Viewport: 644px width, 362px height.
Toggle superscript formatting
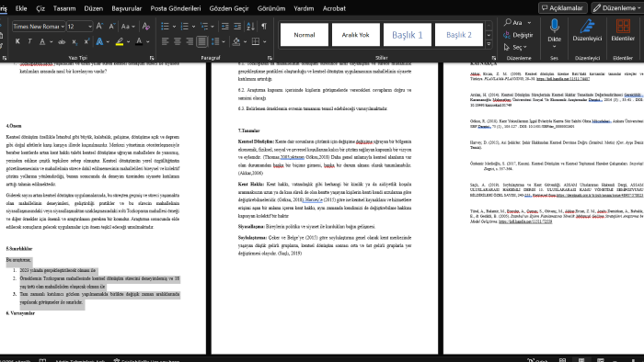tap(86, 41)
